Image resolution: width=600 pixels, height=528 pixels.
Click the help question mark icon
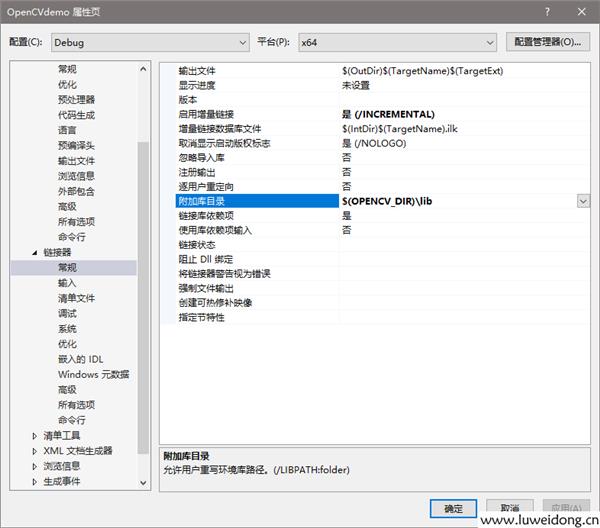click(547, 10)
